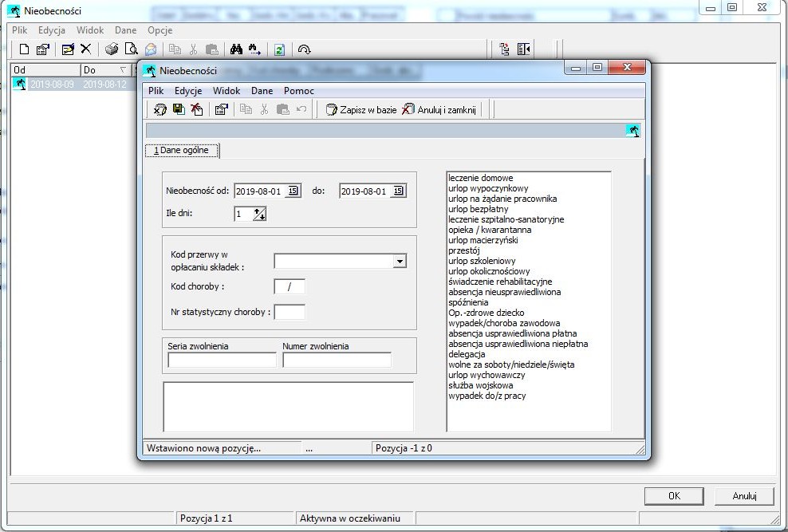Select the Dane ogólne tab

[x=182, y=150]
